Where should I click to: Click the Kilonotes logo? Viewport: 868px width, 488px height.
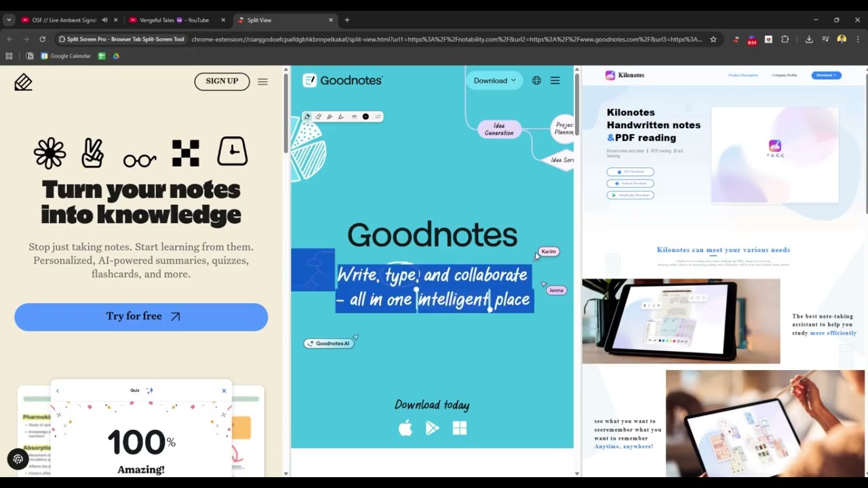point(625,75)
